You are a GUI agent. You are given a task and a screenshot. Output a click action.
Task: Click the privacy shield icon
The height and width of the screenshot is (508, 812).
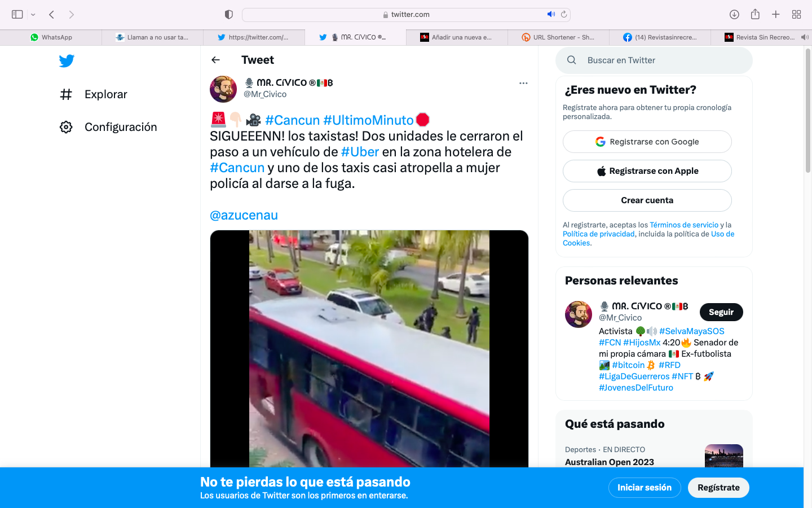229,14
